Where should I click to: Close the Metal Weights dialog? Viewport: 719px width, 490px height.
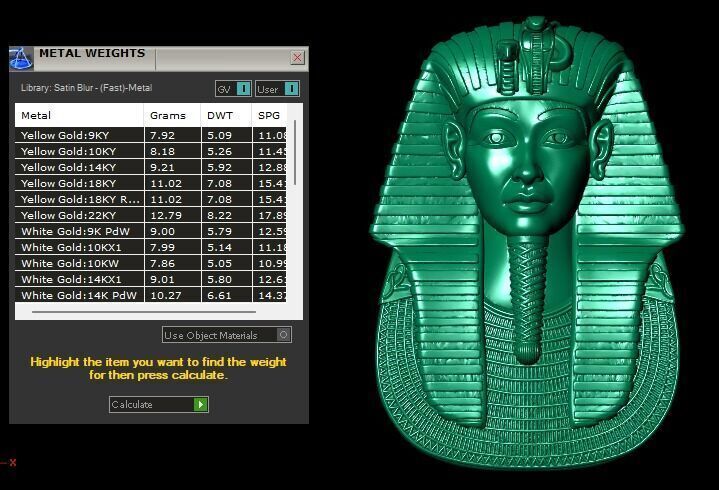pyautogui.click(x=297, y=57)
